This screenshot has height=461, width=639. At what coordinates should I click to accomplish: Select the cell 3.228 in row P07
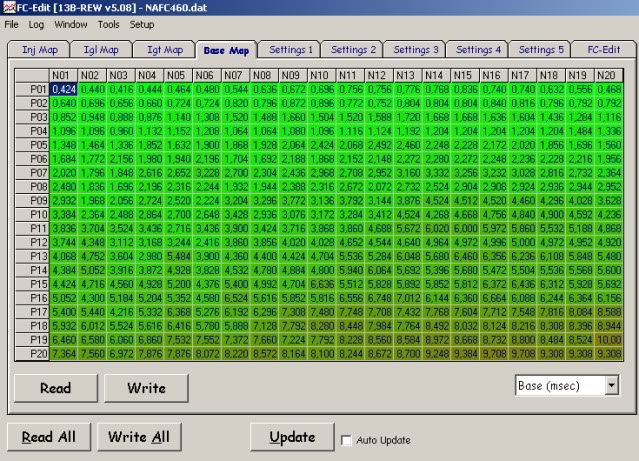point(207,173)
